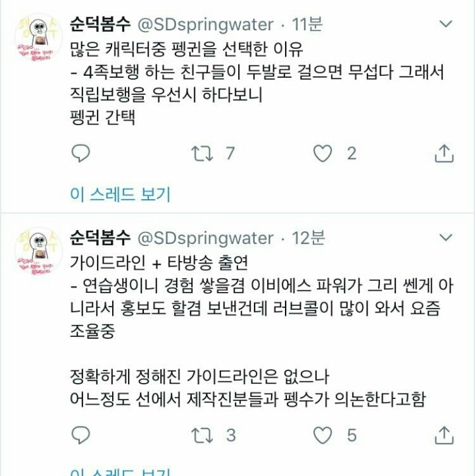Open the chevron menu on the 12분 tweet

click(446, 237)
